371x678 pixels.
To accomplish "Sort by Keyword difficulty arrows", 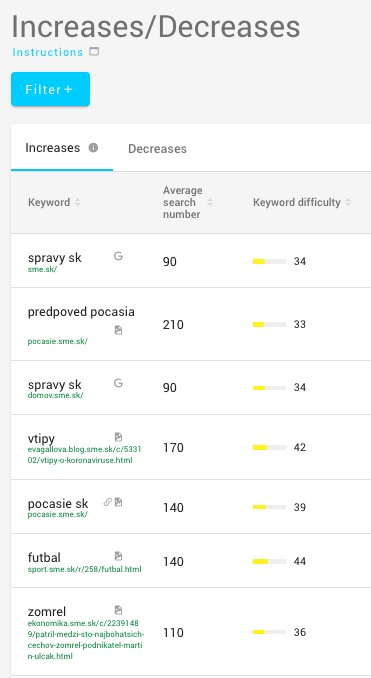I will coord(348,202).
